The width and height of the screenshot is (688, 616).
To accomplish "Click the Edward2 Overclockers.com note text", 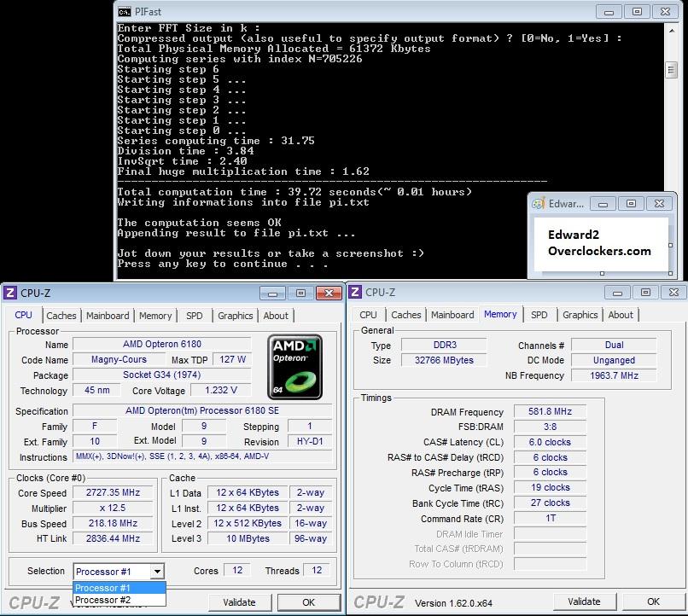I will 599,242.
